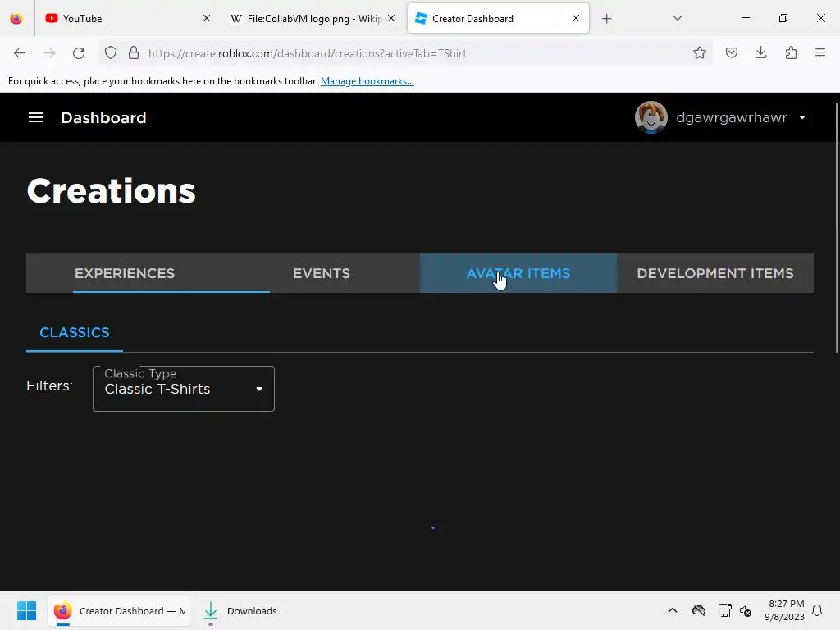Image resolution: width=840 pixels, height=630 pixels.
Task: Open the Firefox extensions menu
Action: (x=791, y=52)
